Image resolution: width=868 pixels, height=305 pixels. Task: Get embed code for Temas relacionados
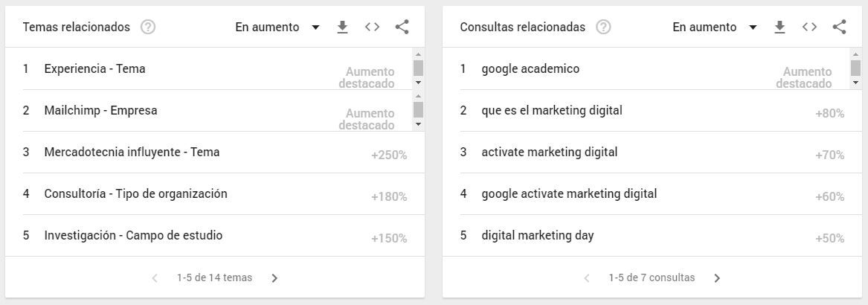point(372,28)
